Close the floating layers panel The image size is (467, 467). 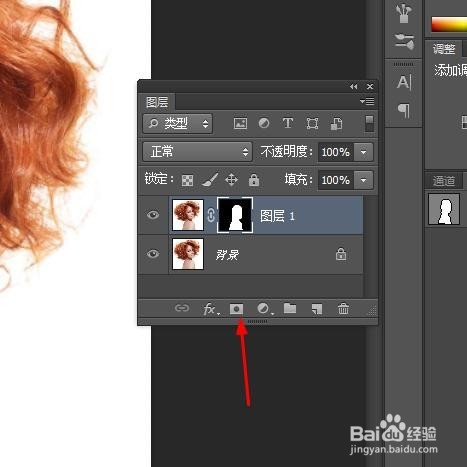click(370, 87)
